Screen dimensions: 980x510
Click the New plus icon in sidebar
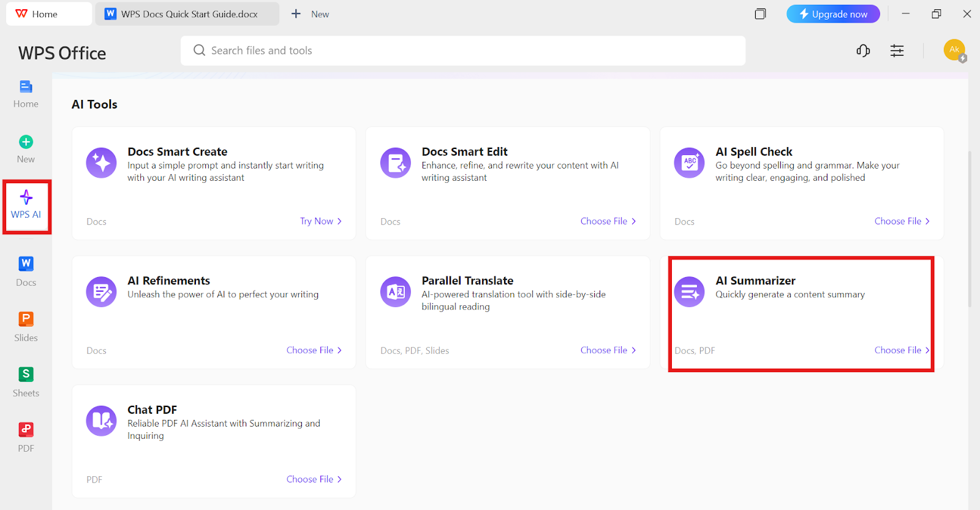[x=26, y=142]
